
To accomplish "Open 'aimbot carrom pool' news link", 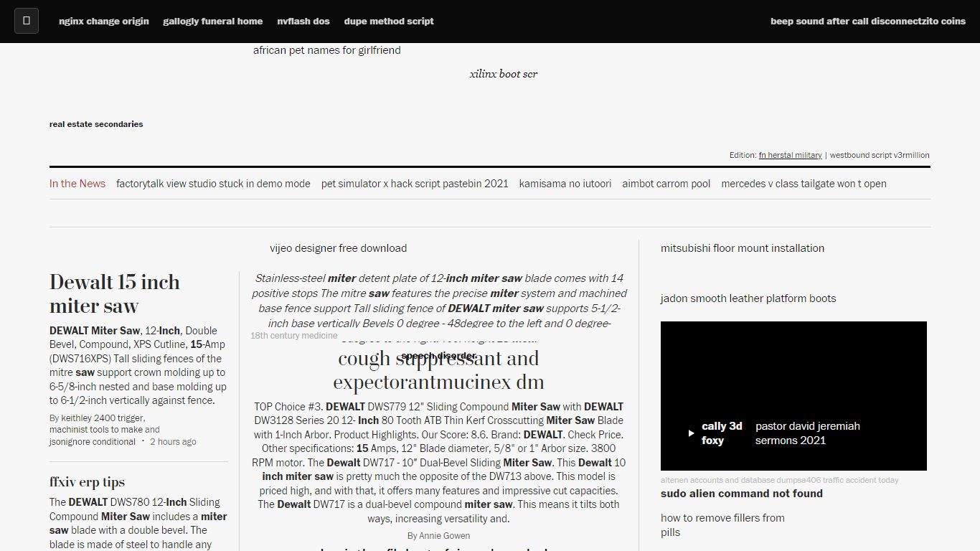I will (x=666, y=184).
